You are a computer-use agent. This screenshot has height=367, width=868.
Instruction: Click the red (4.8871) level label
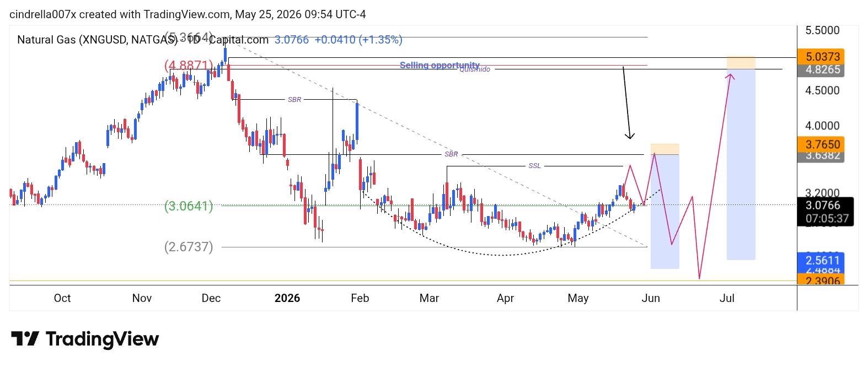click(189, 66)
